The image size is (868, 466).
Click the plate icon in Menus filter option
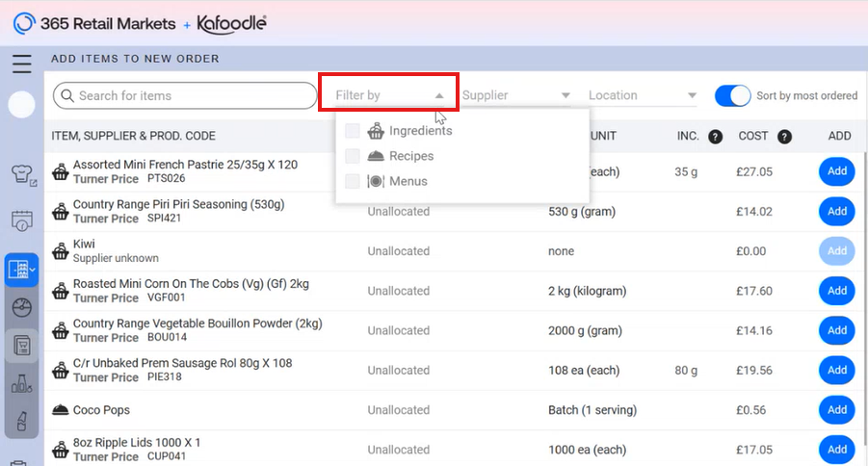(x=376, y=181)
